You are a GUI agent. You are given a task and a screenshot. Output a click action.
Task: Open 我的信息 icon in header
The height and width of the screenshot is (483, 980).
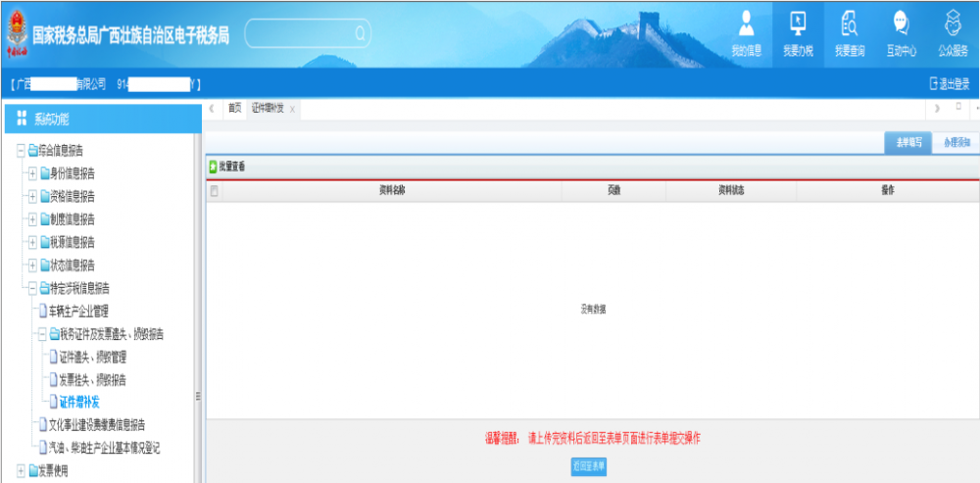746,33
